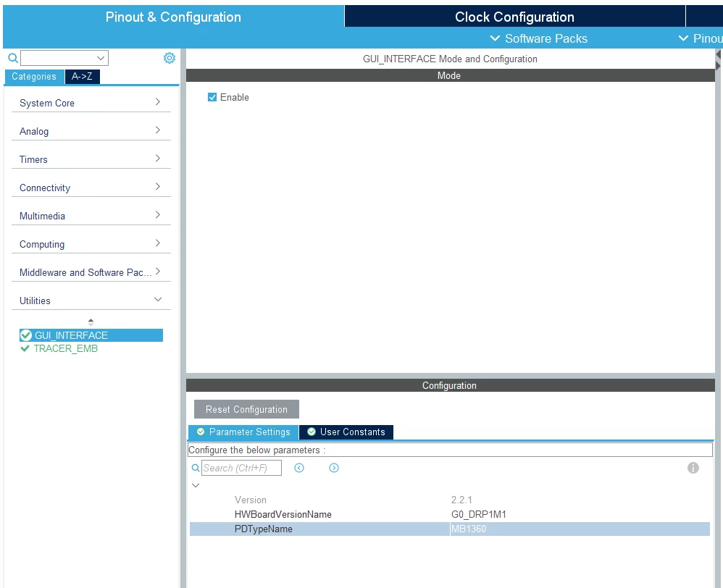Screen dimensions: 723x588
Task: Go to previous parameter search result
Action: pos(299,469)
